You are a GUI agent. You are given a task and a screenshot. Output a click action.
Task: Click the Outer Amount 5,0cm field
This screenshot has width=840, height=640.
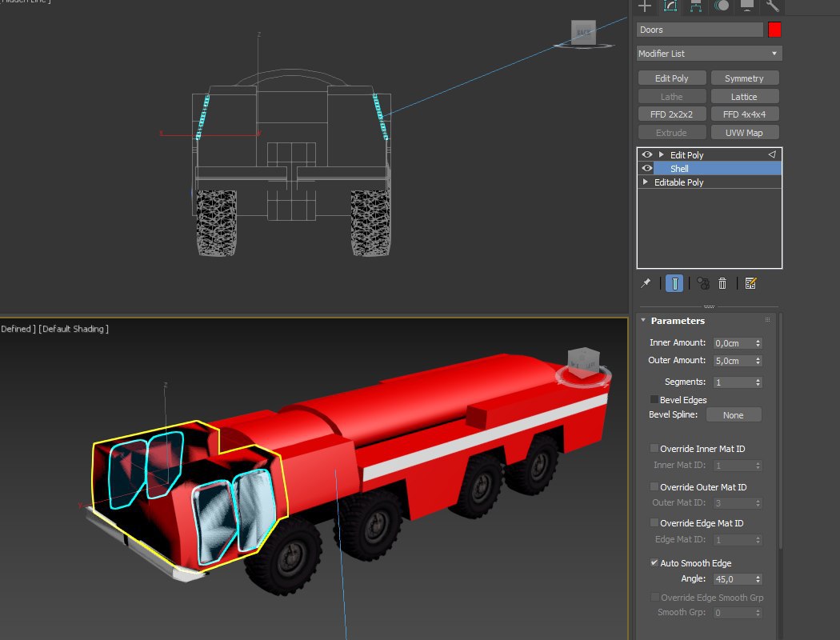point(734,361)
